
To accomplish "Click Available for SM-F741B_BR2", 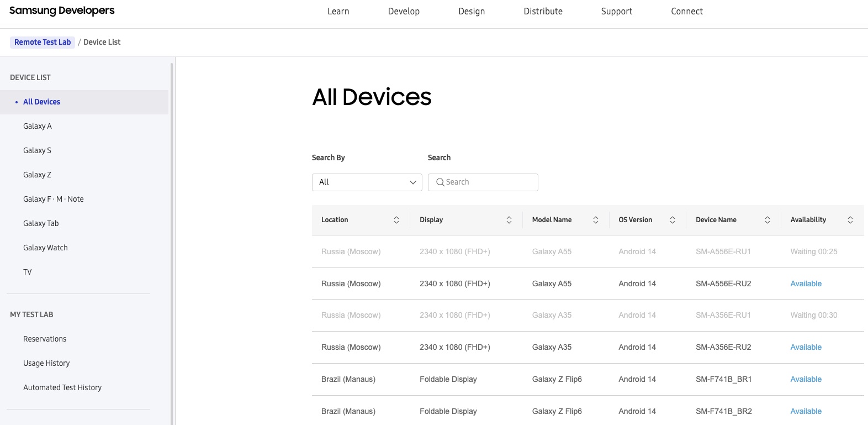I will tap(806, 412).
